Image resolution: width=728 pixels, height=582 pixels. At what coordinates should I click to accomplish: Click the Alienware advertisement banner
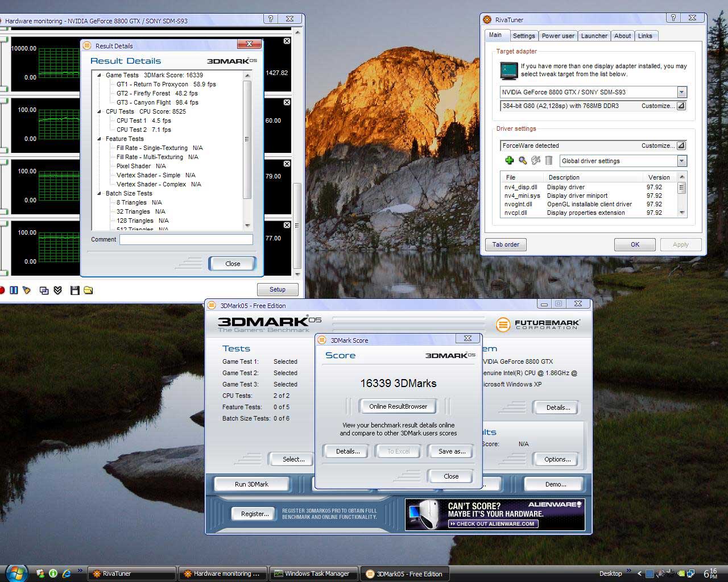tap(495, 514)
